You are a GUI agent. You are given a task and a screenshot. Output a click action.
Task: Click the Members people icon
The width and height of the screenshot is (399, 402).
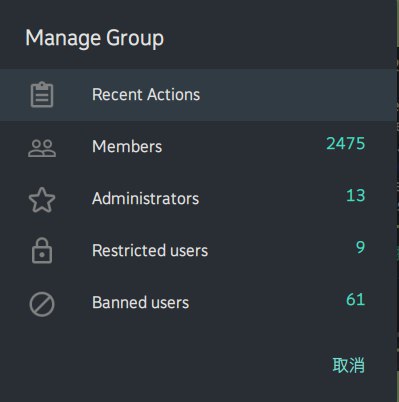tap(42, 148)
